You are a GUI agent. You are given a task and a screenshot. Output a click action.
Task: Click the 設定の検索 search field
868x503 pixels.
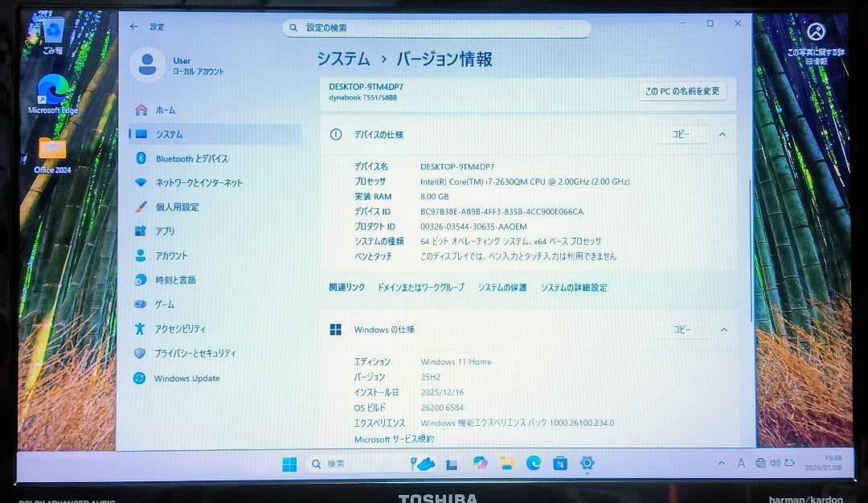coord(436,27)
